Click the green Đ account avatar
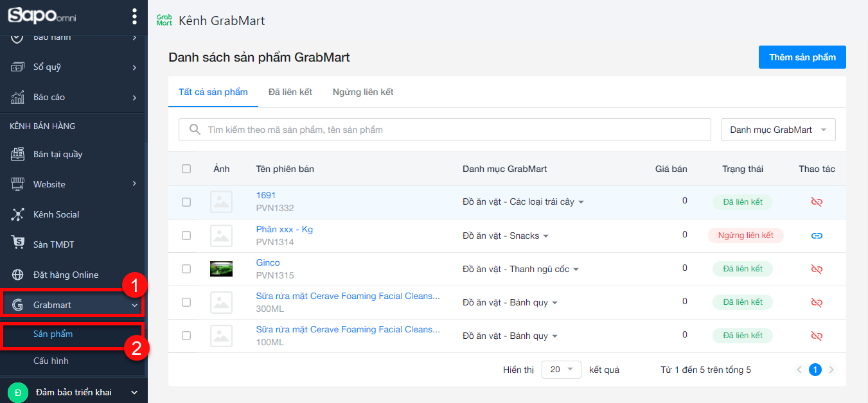Viewport: 868px width, 403px height. coord(17,392)
